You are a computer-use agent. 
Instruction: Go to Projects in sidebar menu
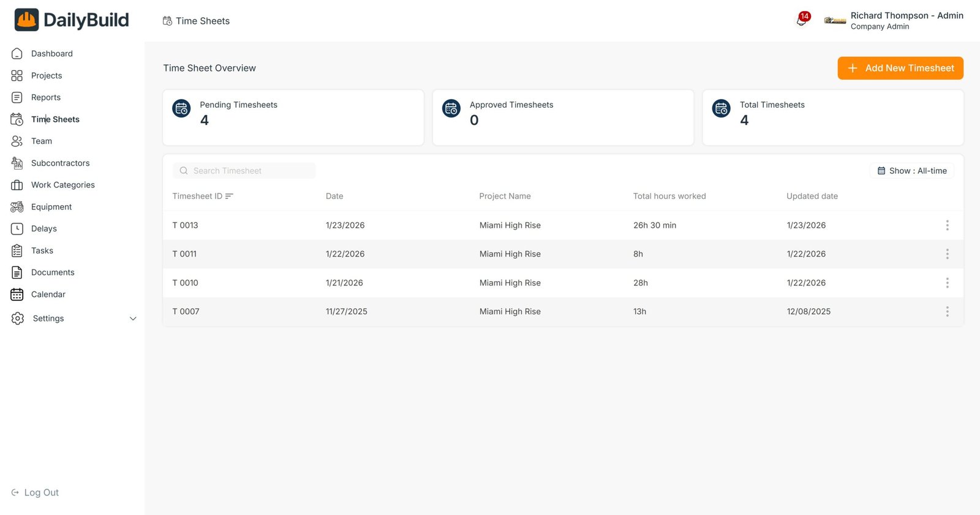[x=47, y=76]
